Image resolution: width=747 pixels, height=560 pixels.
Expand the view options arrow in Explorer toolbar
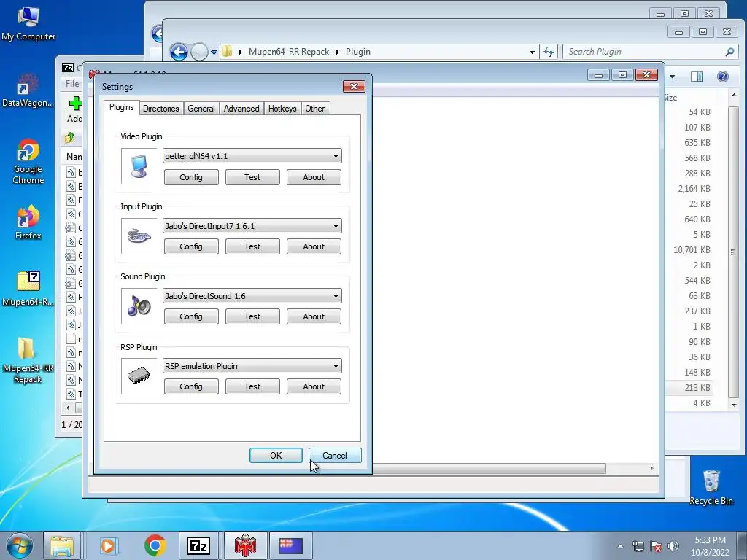(x=672, y=76)
